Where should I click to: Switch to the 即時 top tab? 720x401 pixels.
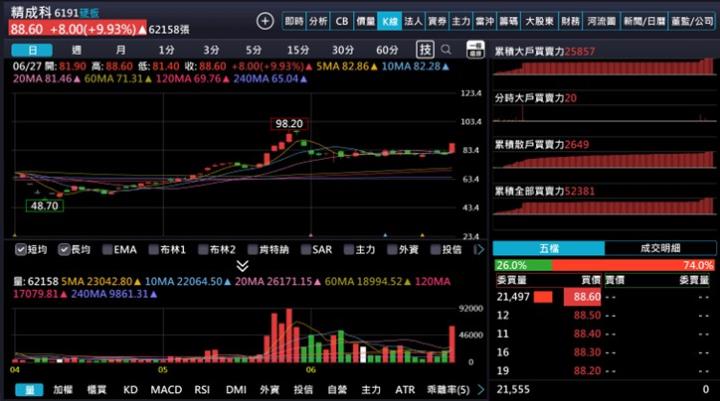pos(294,21)
